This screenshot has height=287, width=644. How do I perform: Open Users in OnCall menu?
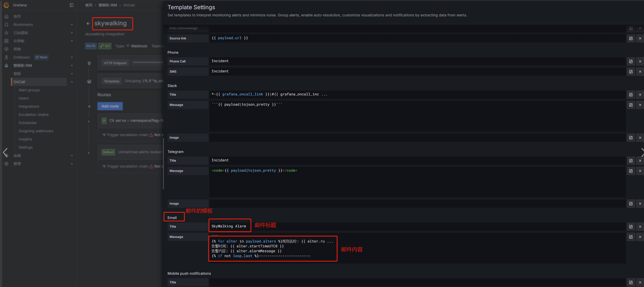[x=24, y=98]
